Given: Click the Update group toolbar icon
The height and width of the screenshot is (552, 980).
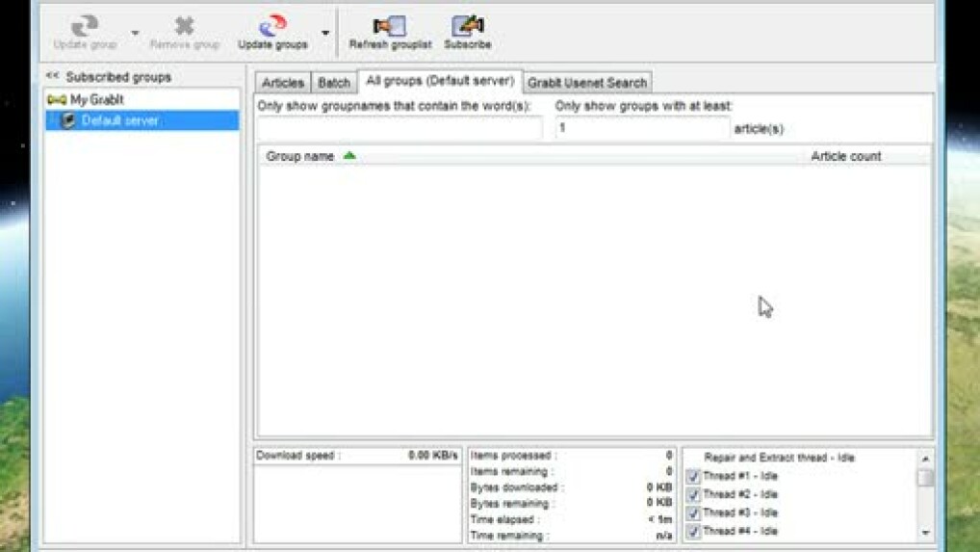Looking at the screenshot, I should click(85, 26).
